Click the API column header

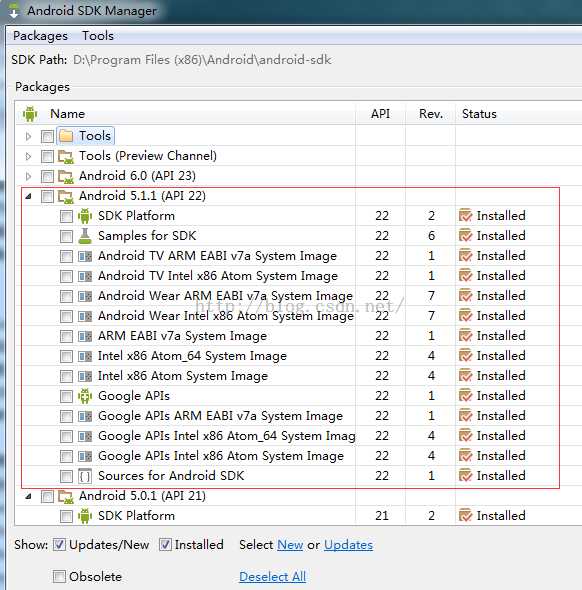click(x=380, y=114)
